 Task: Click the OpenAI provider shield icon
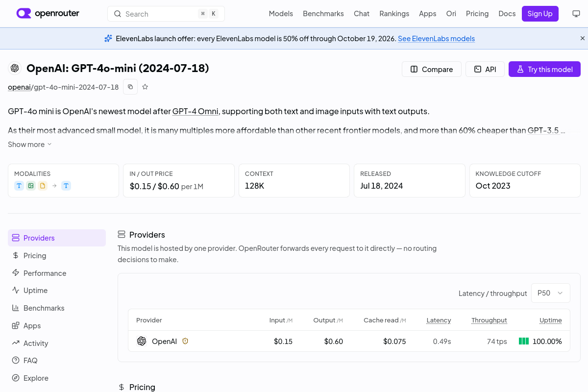coord(185,341)
